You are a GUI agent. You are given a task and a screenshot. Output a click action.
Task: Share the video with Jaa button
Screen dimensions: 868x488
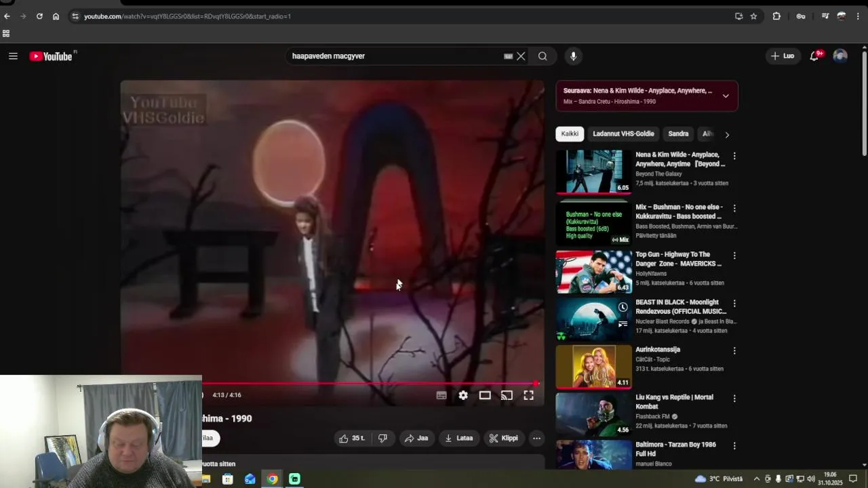point(416,439)
